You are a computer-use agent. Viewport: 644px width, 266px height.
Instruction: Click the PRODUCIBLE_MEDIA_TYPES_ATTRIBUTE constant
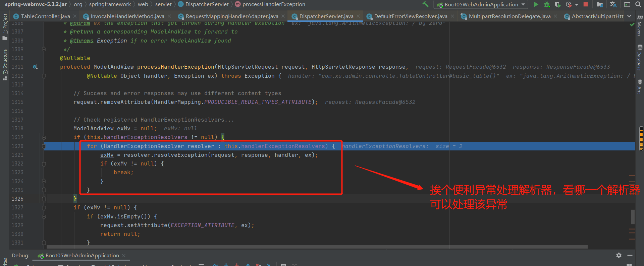258,102
